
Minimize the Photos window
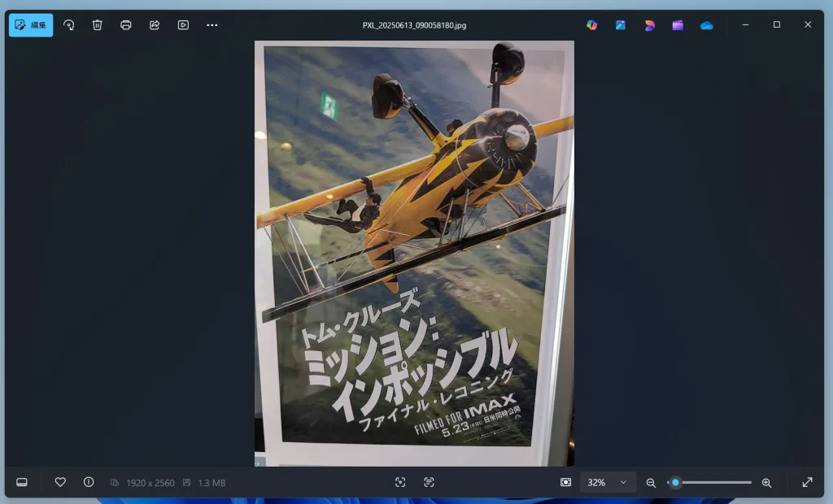click(x=745, y=25)
